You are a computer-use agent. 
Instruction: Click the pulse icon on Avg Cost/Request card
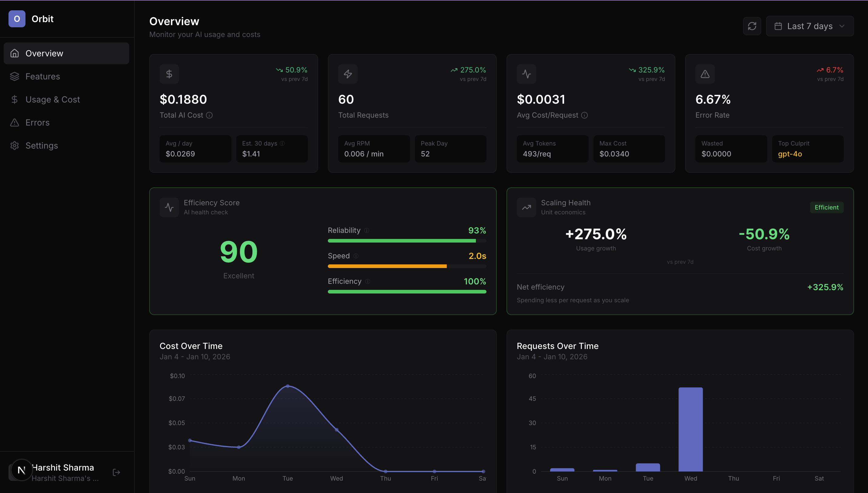point(527,74)
